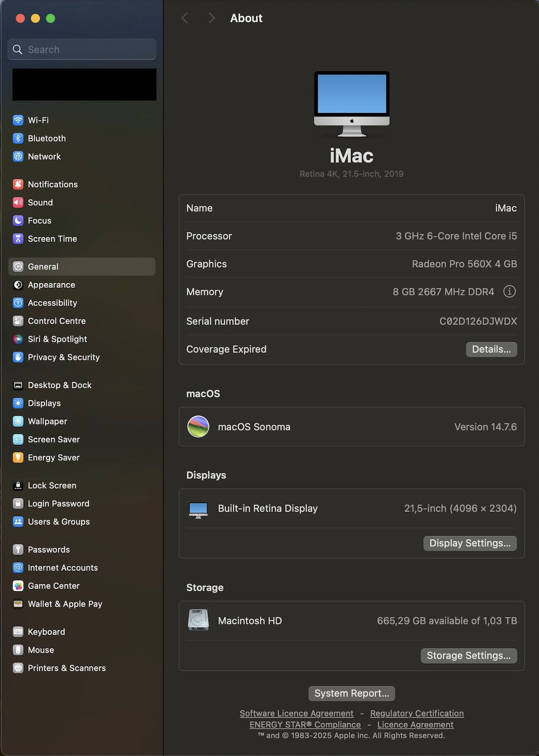539x756 pixels.
Task: Open the Passwords key icon
Action: click(18, 549)
